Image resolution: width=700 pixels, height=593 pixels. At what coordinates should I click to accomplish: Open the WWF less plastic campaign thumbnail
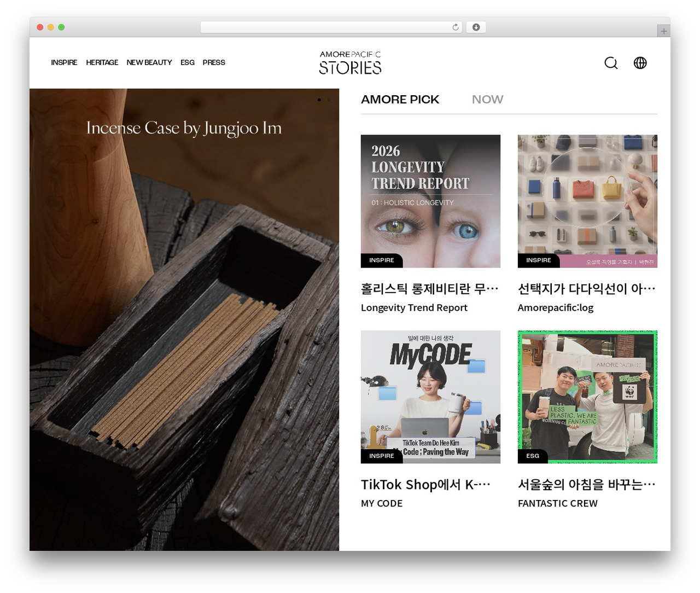click(x=587, y=397)
